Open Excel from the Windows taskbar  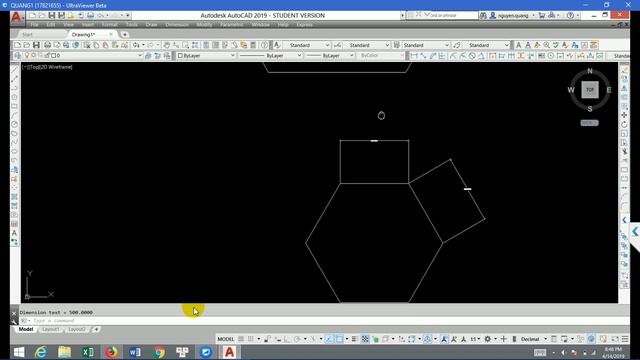click(88, 352)
